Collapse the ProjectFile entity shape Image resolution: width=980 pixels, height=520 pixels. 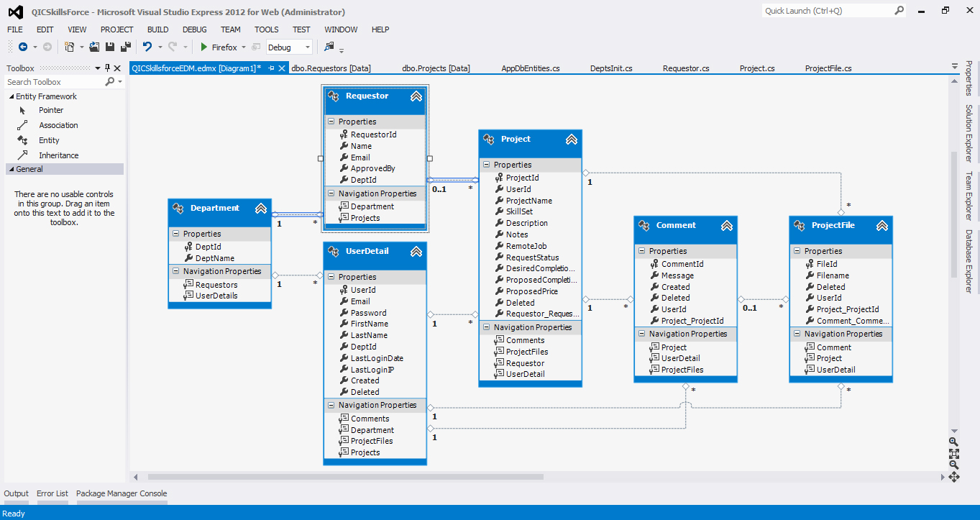tap(881, 226)
